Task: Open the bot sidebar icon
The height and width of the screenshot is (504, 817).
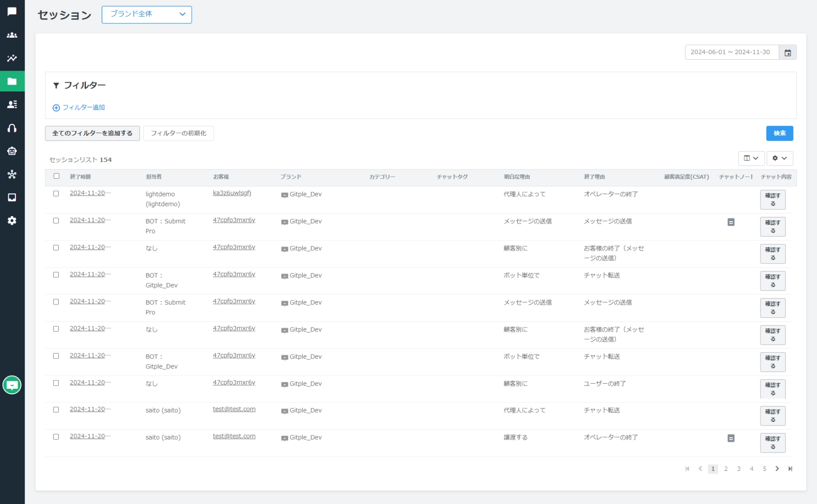Action: pos(12,151)
